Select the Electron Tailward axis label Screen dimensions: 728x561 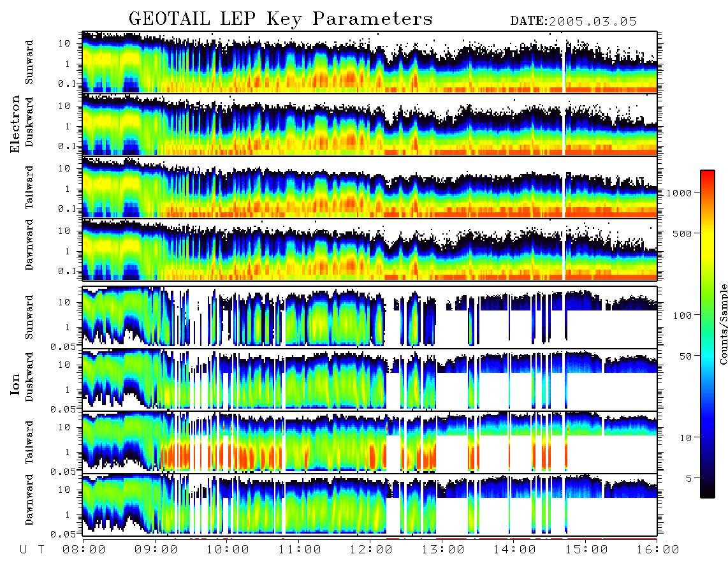(29, 187)
